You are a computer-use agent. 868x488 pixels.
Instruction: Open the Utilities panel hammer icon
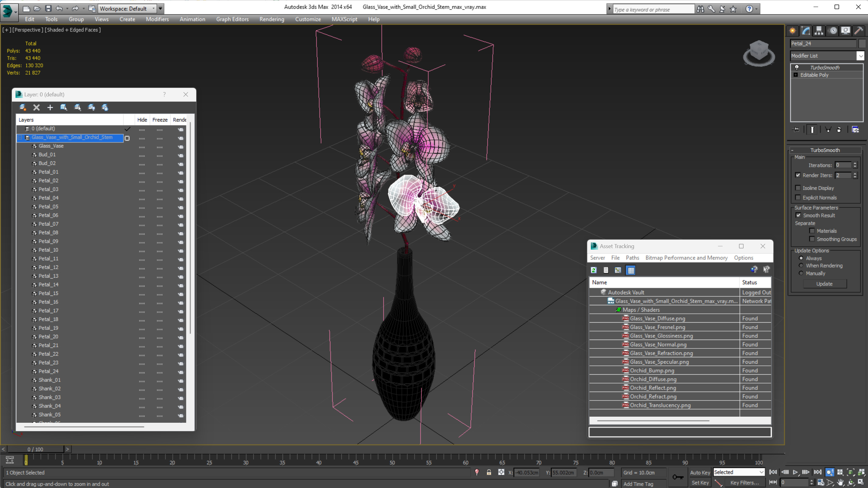(858, 31)
